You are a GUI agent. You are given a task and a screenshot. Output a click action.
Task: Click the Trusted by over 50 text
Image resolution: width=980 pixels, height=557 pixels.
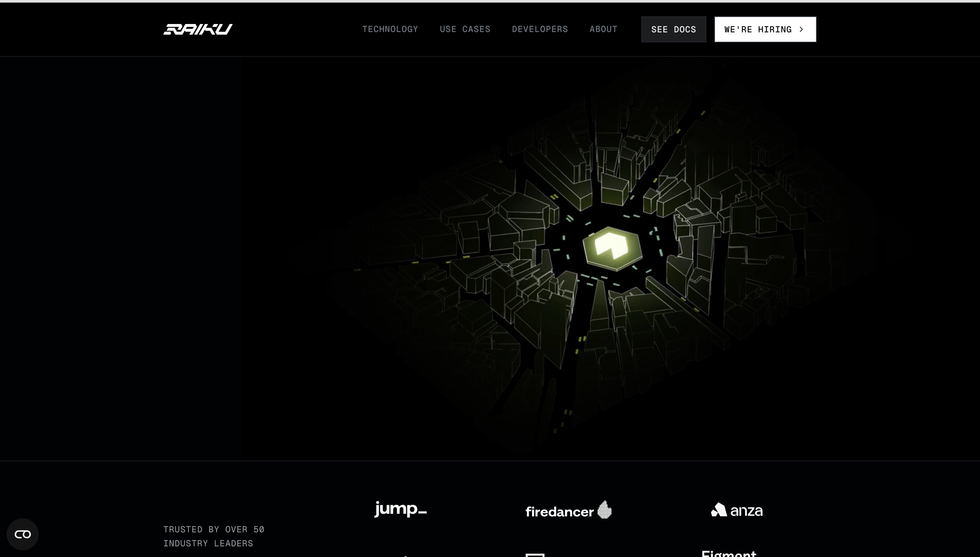coord(214,529)
